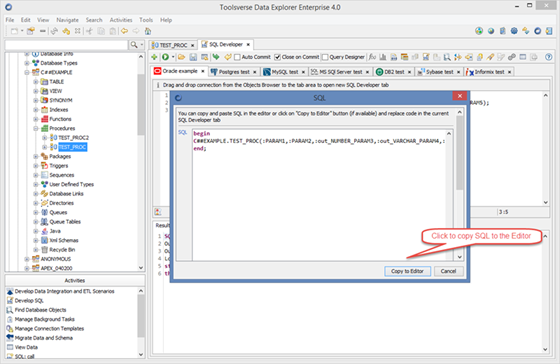This screenshot has width=560, height=364.
Task: Click the fx function icon
Action: pyautogui.click(x=372, y=57)
